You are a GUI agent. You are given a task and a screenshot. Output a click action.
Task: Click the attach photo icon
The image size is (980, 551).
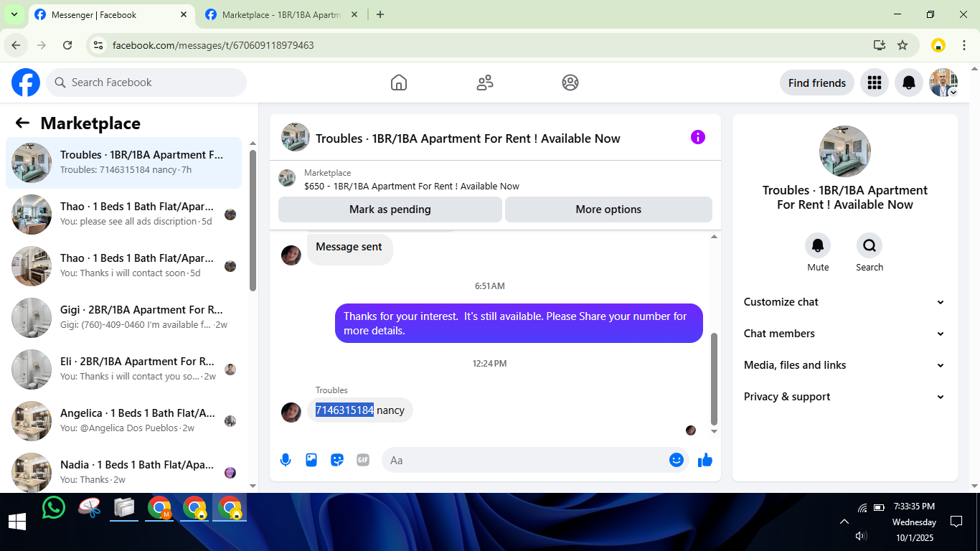tap(311, 460)
